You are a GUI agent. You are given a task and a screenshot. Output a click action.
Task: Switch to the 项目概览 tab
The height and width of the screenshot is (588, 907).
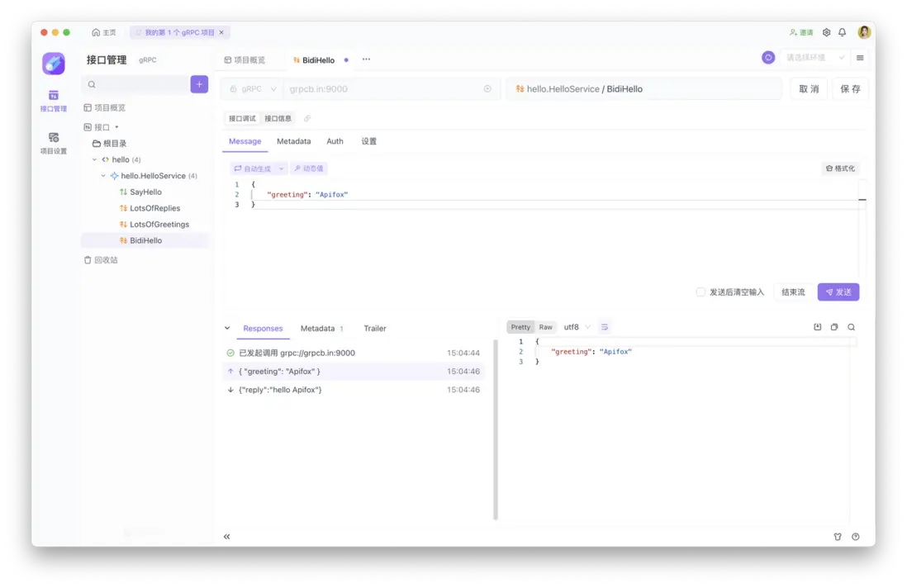pyautogui.click(x=245, y=60)
